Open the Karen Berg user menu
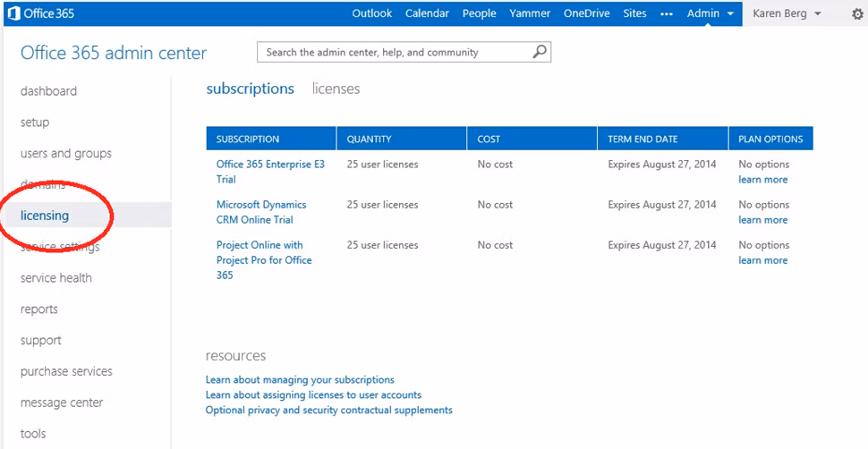This screenshot has width=868, height=449. pyautogui.click(x=785, y=13)
